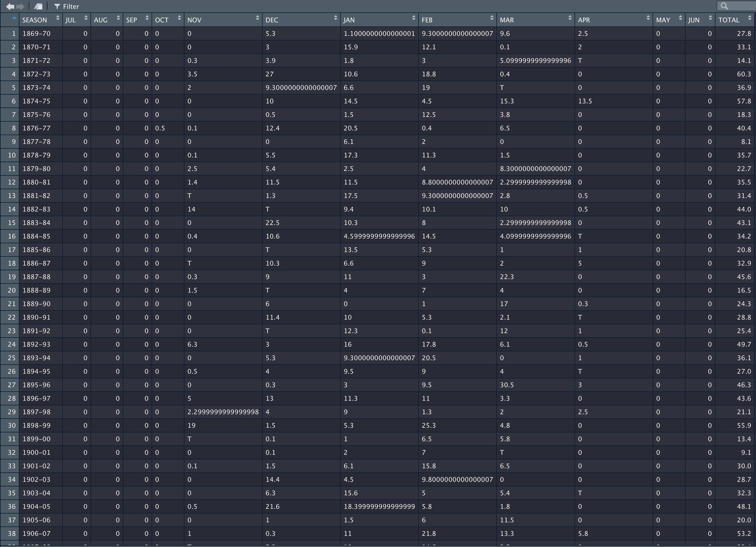The height and width of the screenshot is (547, 756).
Task: Sort by the MAY column arrows
Action: 680,18
